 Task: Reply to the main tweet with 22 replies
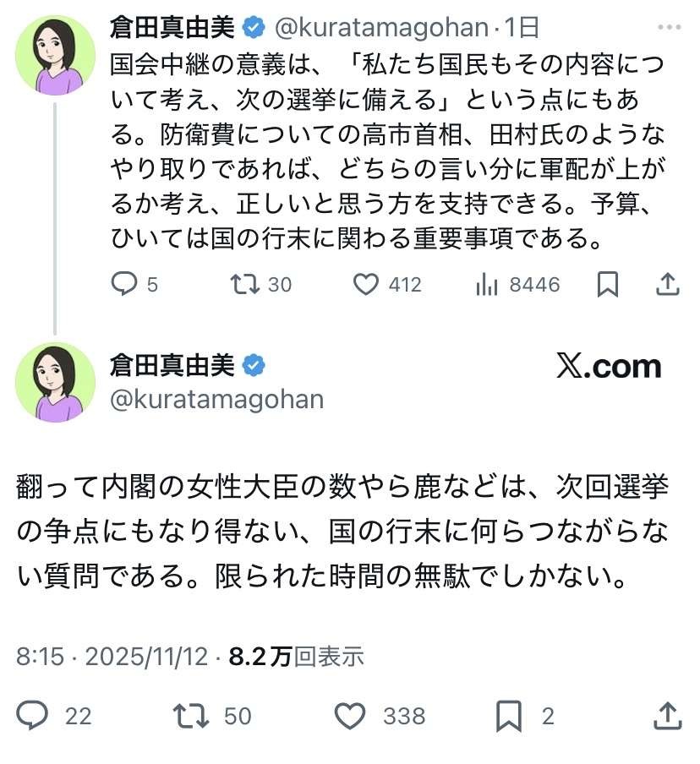click(32, 717)
